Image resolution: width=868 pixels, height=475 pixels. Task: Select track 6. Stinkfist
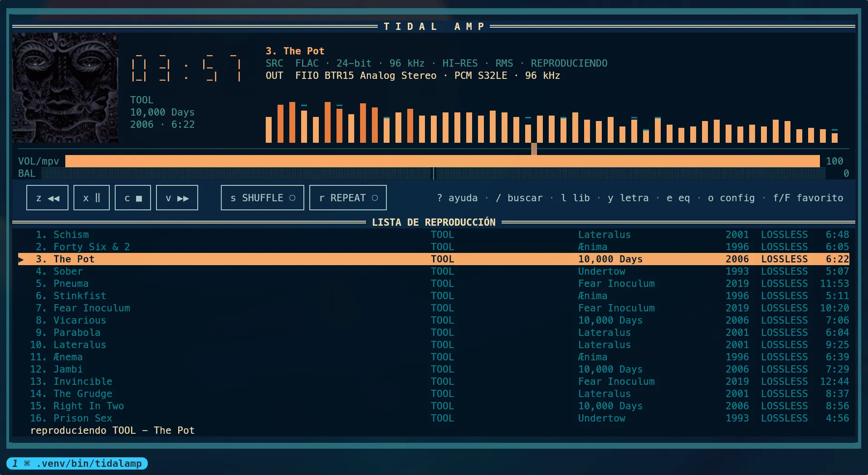(434, 296)
